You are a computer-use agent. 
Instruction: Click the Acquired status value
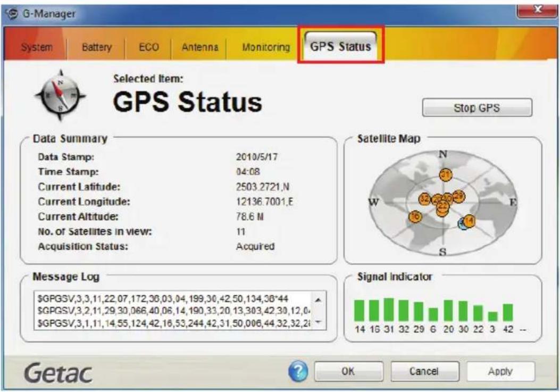(x=255, y=247)
